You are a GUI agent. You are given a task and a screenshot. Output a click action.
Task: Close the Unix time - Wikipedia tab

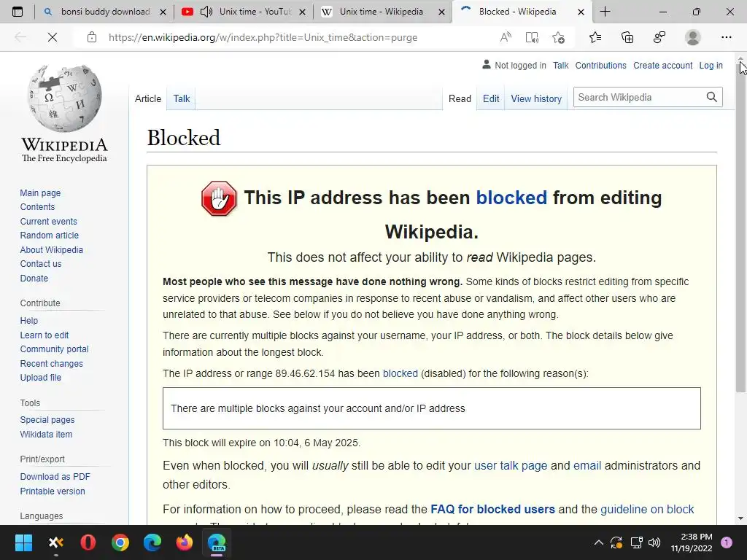coord(441,12)
